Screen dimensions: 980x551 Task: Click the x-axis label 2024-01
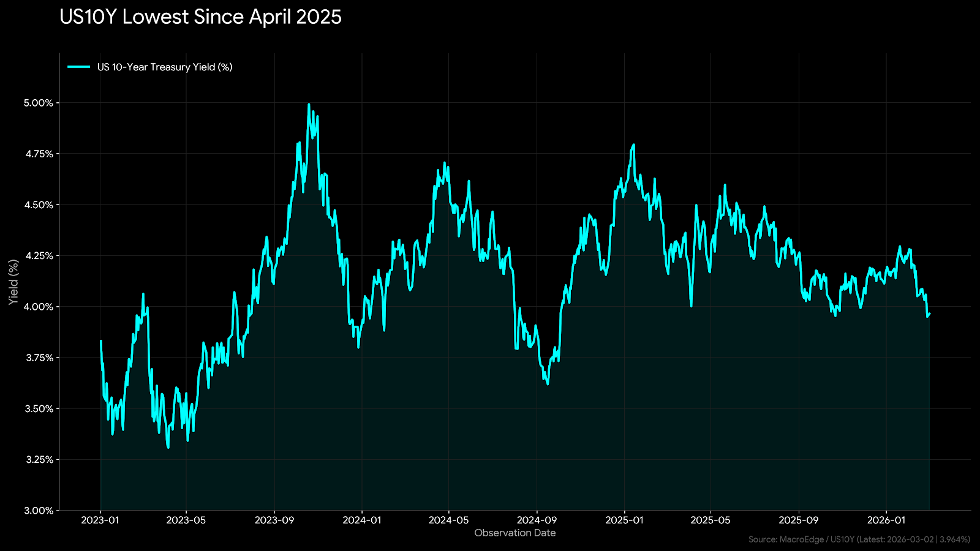pos(362,520)
